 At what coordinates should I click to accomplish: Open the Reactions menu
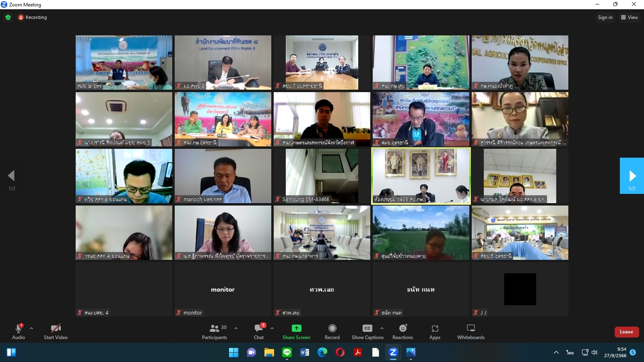coord(402,332)
